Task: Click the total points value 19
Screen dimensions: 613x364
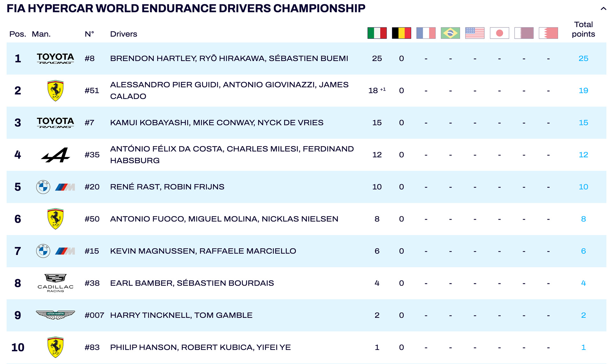Action: (583, 91)
